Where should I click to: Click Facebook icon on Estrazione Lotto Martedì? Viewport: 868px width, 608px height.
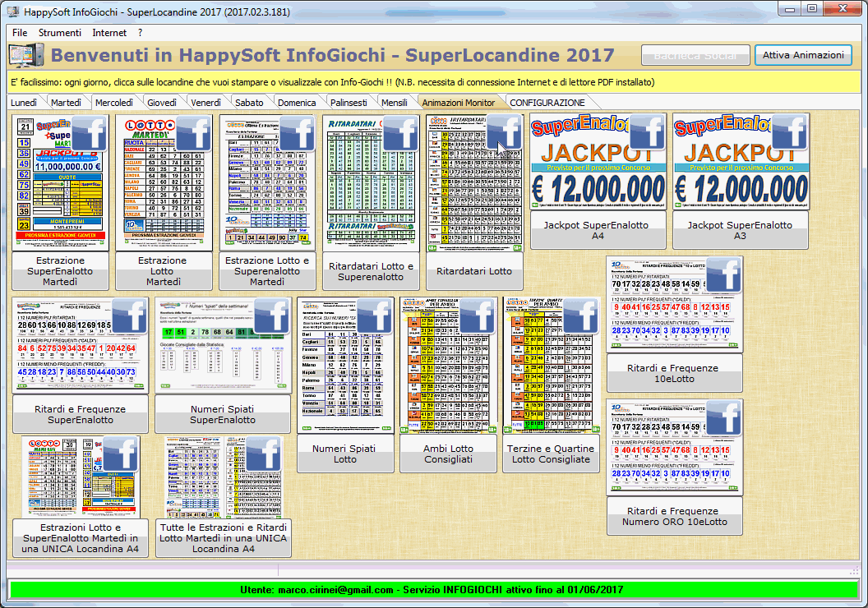point(194,132)
